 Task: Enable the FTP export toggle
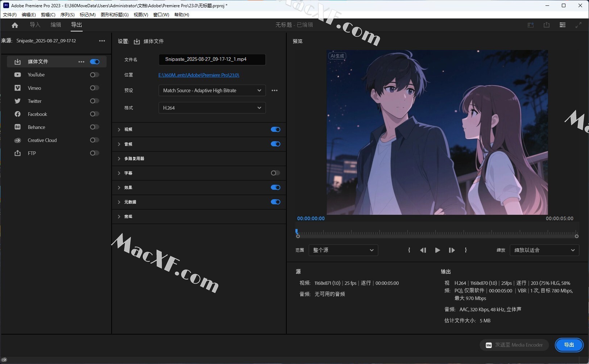click(x=95, y=153)
